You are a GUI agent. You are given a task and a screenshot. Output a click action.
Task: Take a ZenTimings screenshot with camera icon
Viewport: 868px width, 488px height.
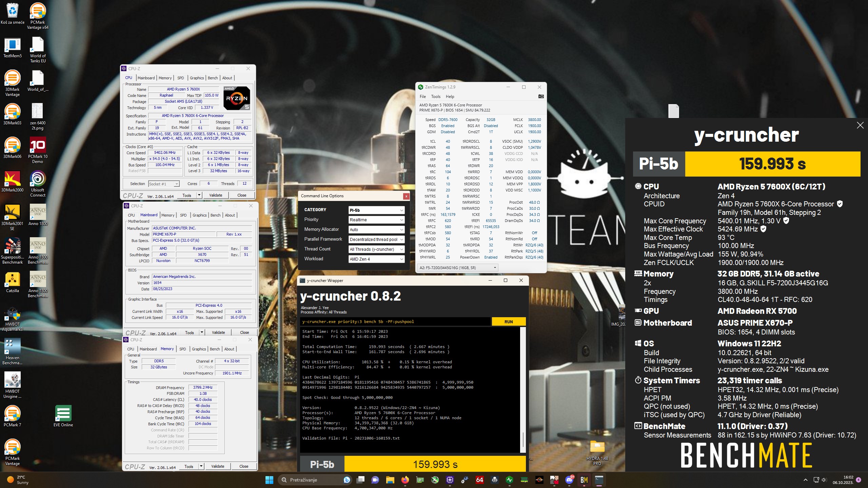point(541,97)
